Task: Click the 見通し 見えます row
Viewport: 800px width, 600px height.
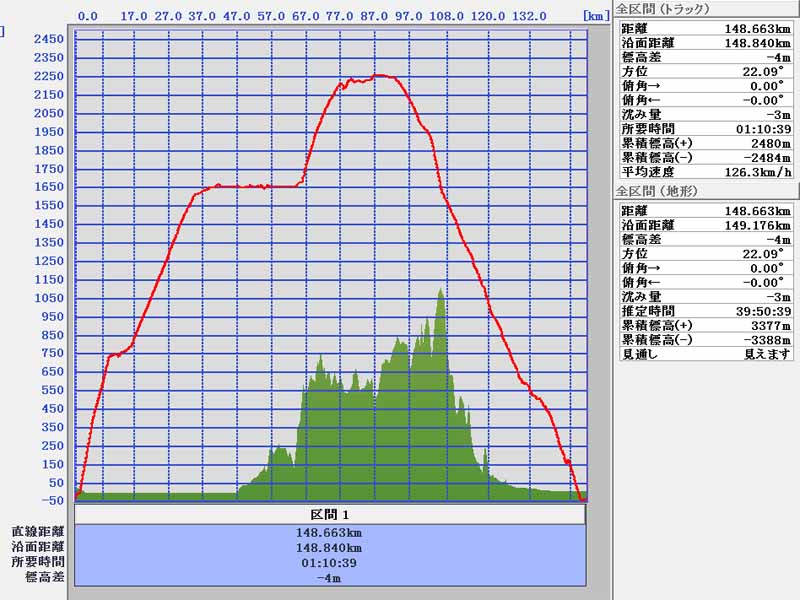Action: point(706,354)
